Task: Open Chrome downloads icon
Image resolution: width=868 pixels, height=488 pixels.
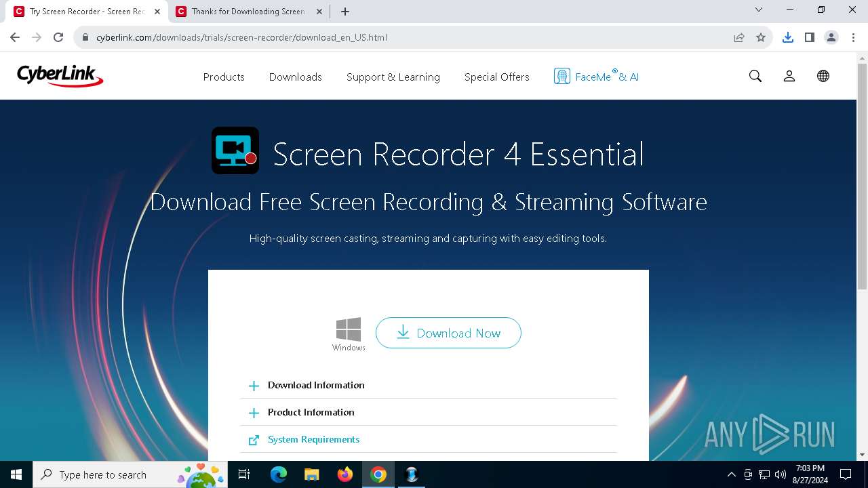Action: click(x=788, y=37)
